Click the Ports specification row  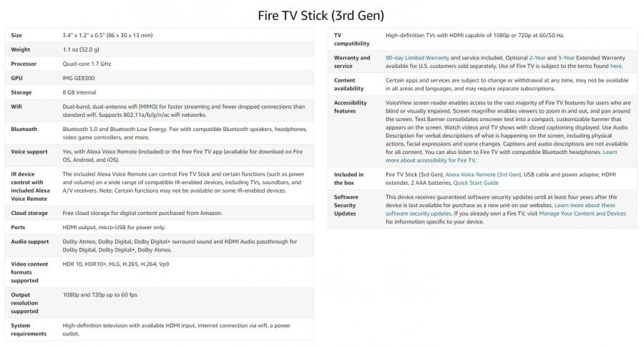click(x=160, y=228)
